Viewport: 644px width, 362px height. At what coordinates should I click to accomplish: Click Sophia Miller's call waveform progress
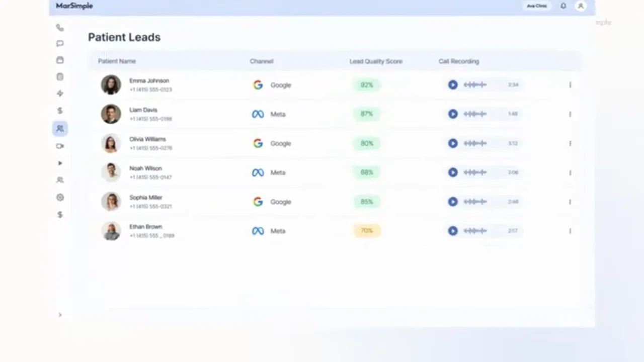[475, 202]
